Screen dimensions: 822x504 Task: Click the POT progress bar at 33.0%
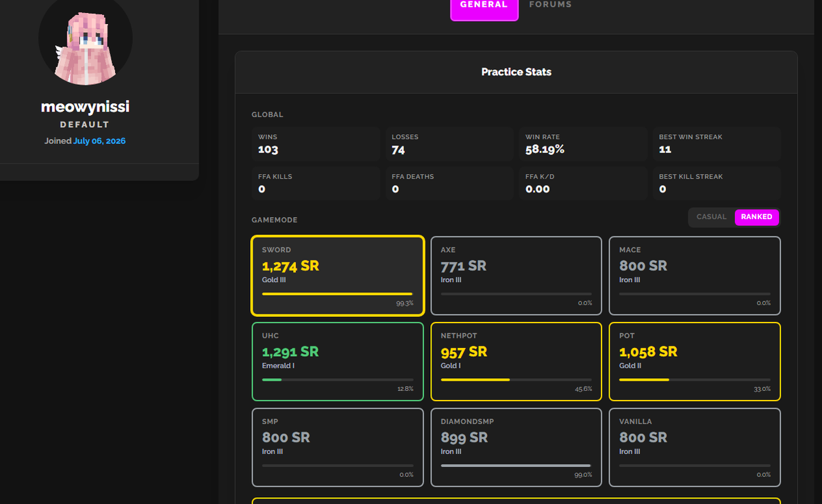pos(695,379)
